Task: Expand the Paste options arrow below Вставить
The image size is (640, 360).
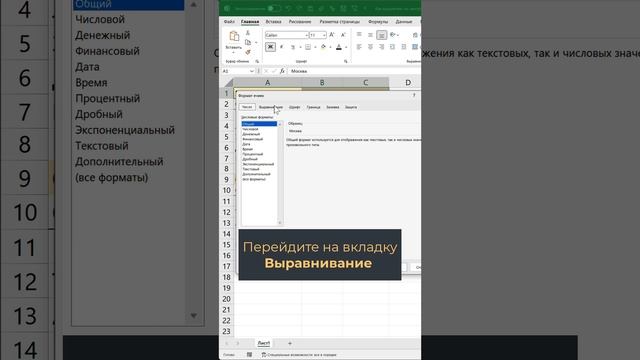Action: (233, 53)
